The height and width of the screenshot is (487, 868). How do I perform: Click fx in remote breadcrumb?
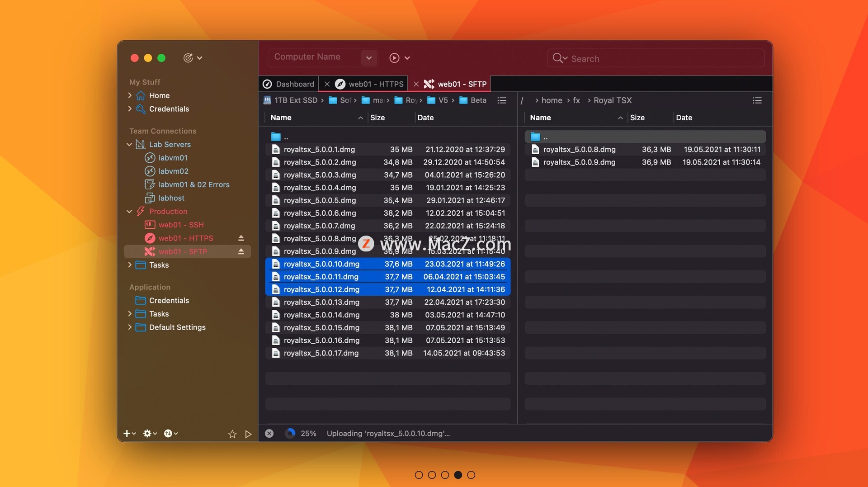point(576,100)
